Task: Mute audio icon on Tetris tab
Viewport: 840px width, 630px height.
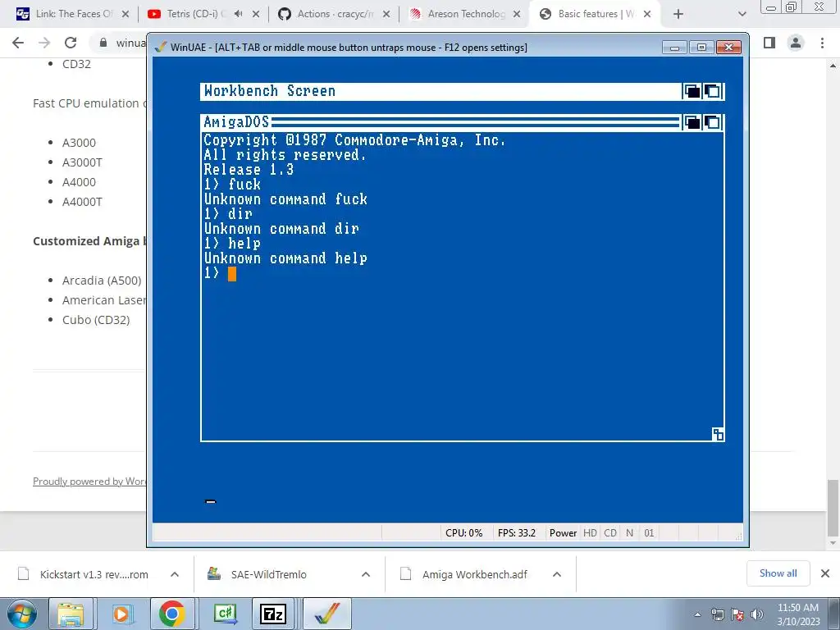Action: [239, 14]
